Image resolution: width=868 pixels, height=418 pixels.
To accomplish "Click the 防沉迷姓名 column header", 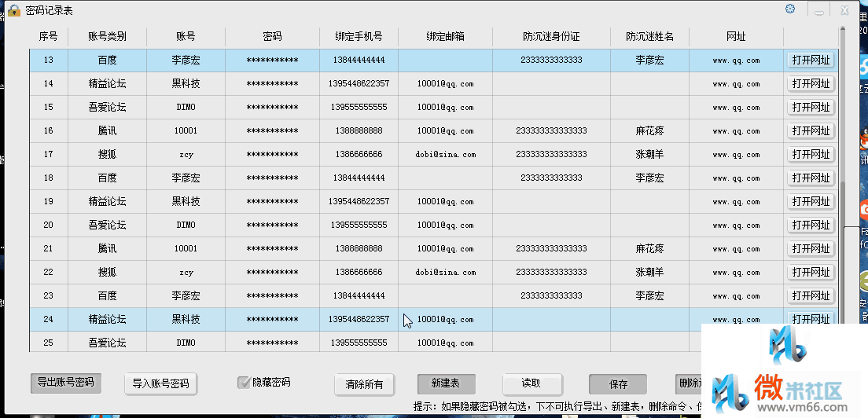I will click(x=650, y=37).
